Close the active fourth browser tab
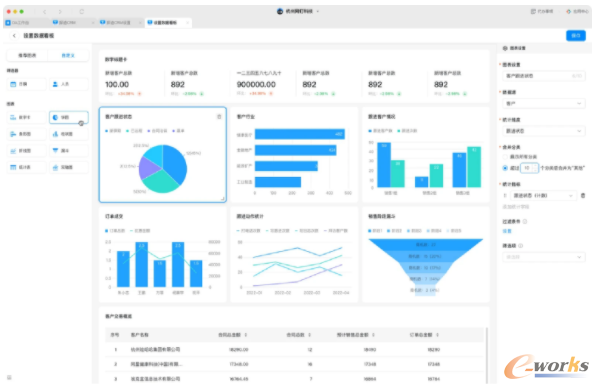 coord(187,23)
